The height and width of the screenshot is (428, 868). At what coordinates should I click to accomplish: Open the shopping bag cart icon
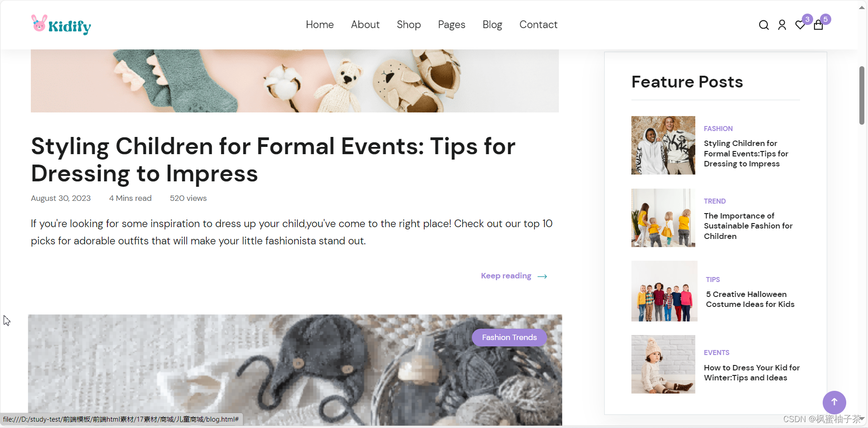[818, 25]
